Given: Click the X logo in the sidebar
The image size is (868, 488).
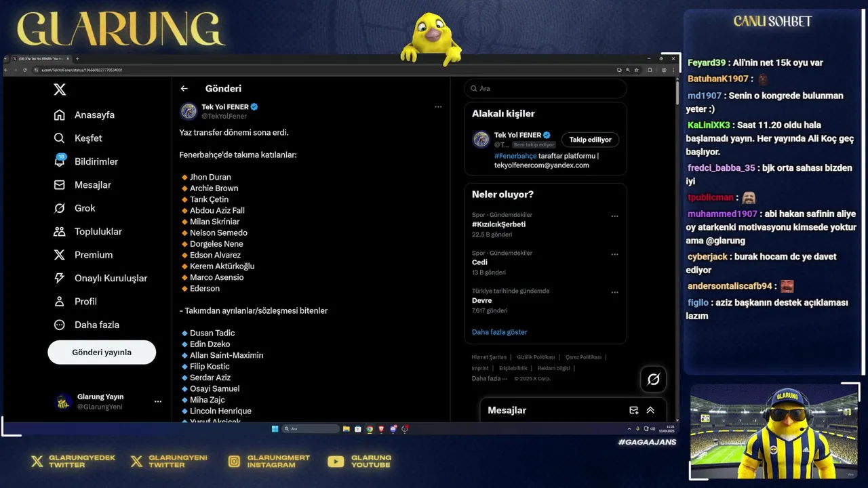Looking at the screenshot, I should [60, 89].
